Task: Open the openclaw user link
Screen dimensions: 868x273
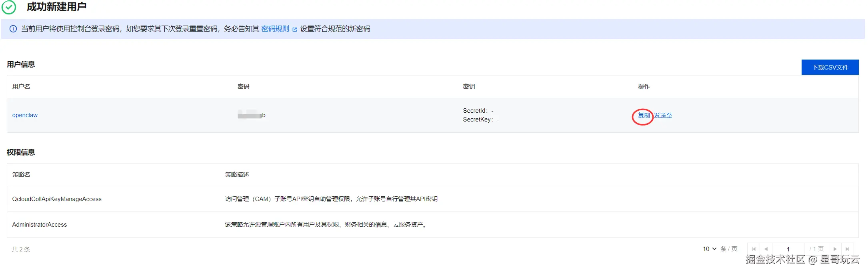Action: [x=25, y=115]
